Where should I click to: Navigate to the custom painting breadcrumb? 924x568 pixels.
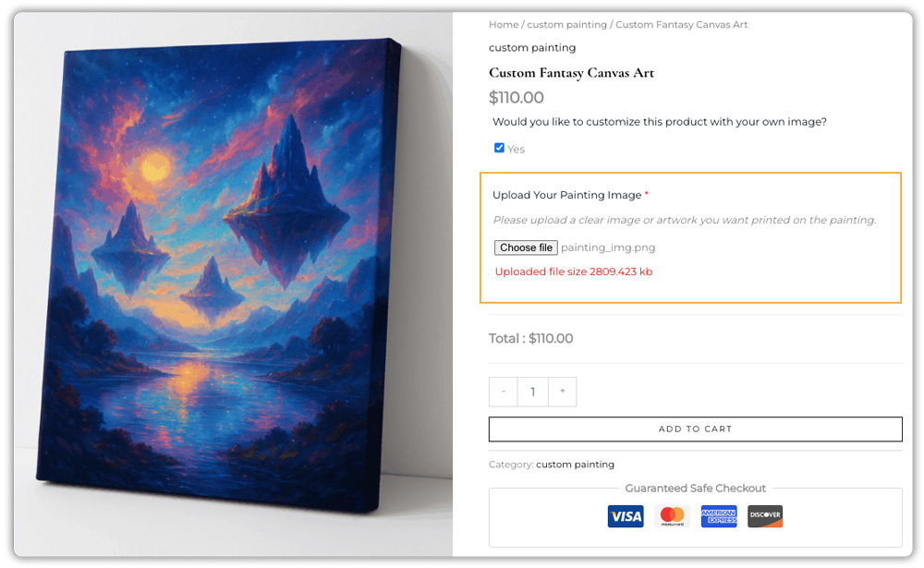pos(568,24)
